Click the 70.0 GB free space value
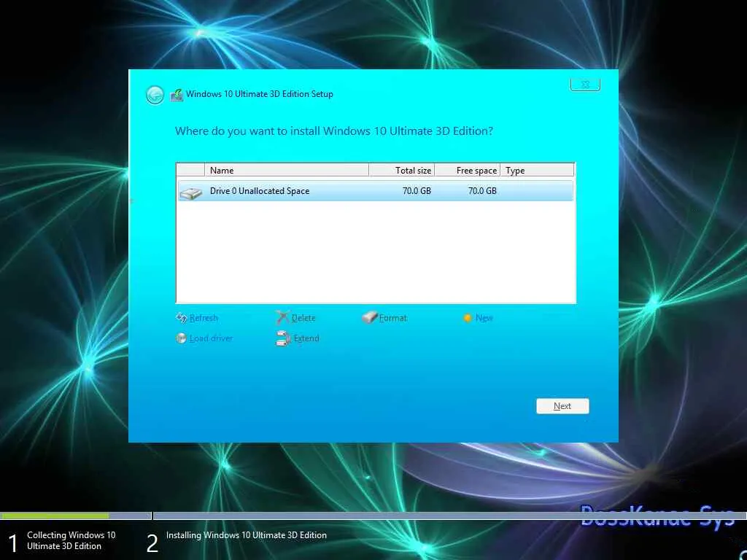Viewport: 747px width, 560px height. 482,191
